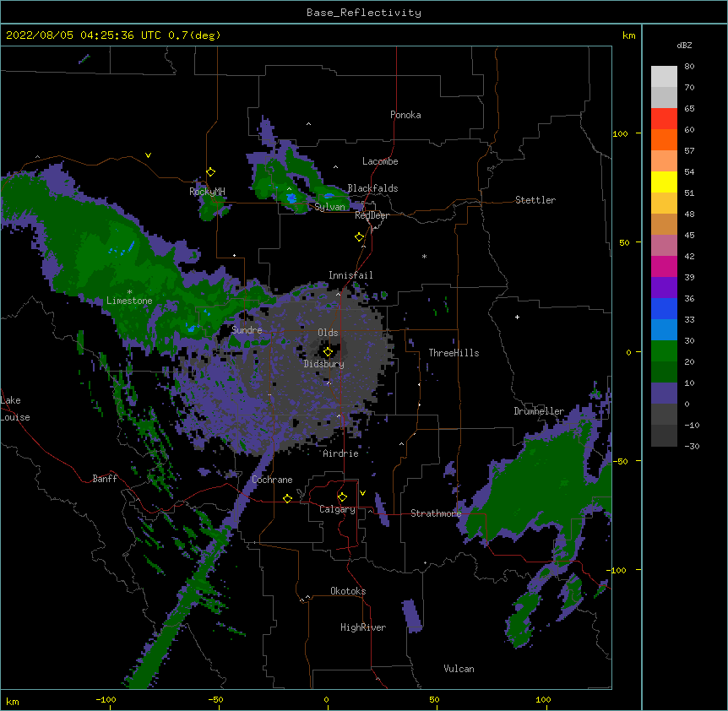The width and height of the screenshot is (728, 711).
Task: Click the ThreeHills town label
Action: point(454,353)
